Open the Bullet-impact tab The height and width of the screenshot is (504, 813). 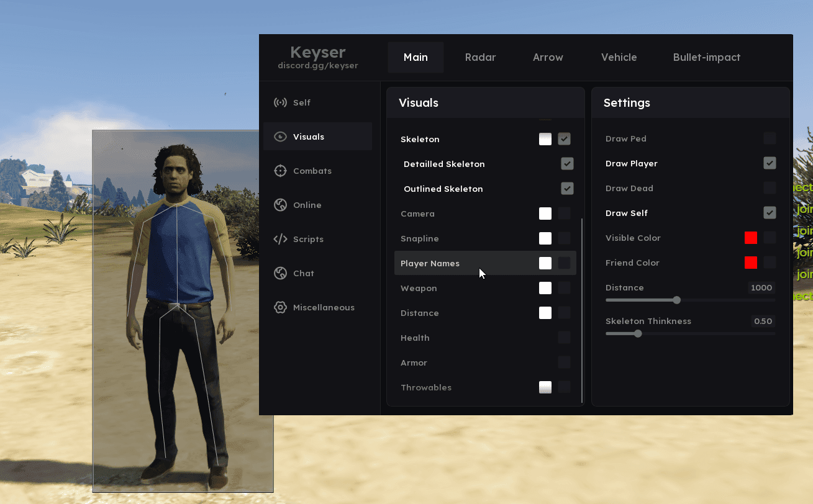706,57
